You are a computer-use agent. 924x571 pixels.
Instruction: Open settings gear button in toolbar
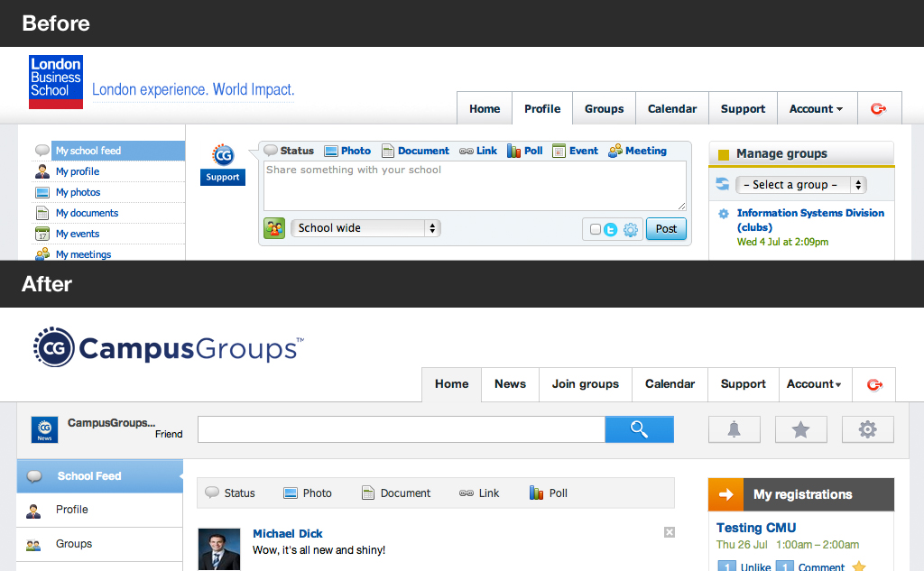click(x=867, y=429)
